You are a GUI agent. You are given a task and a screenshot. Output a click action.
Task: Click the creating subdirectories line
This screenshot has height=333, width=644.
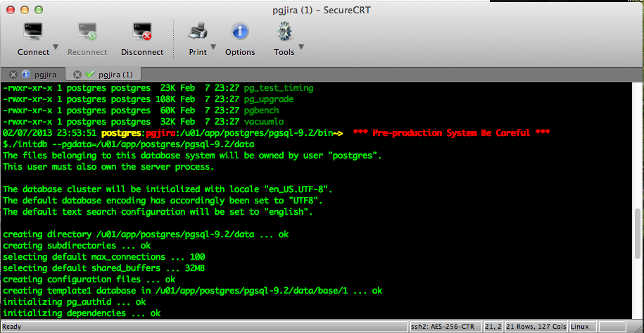point(77,246)
